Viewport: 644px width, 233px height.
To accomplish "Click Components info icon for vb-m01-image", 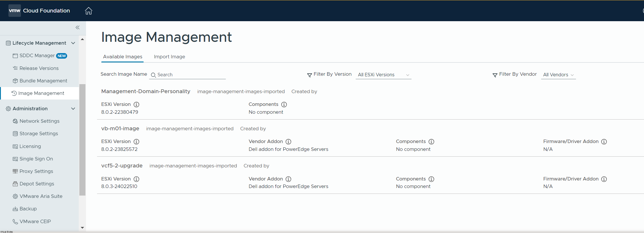I will pyautogui.click(x=431, y=142).
